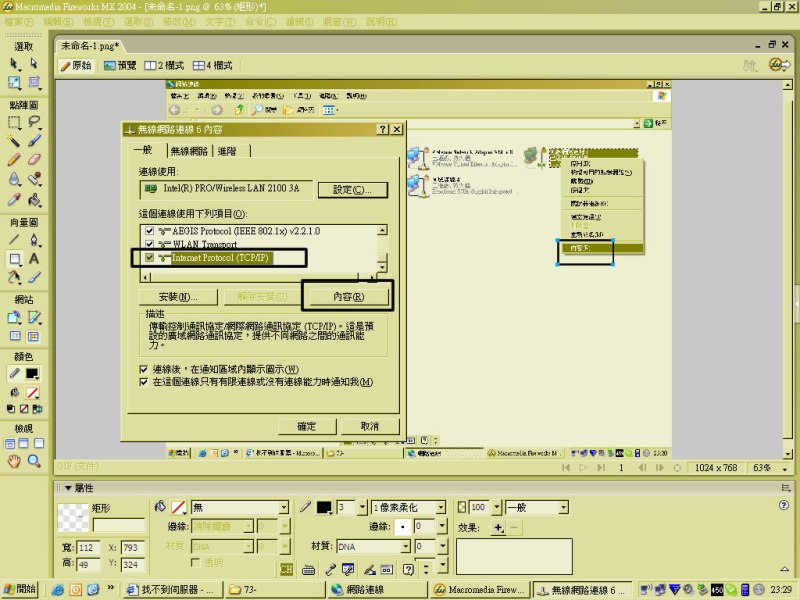Select the Pencil tool
This screenshot has height=600, width=800.
click(14, 160)
